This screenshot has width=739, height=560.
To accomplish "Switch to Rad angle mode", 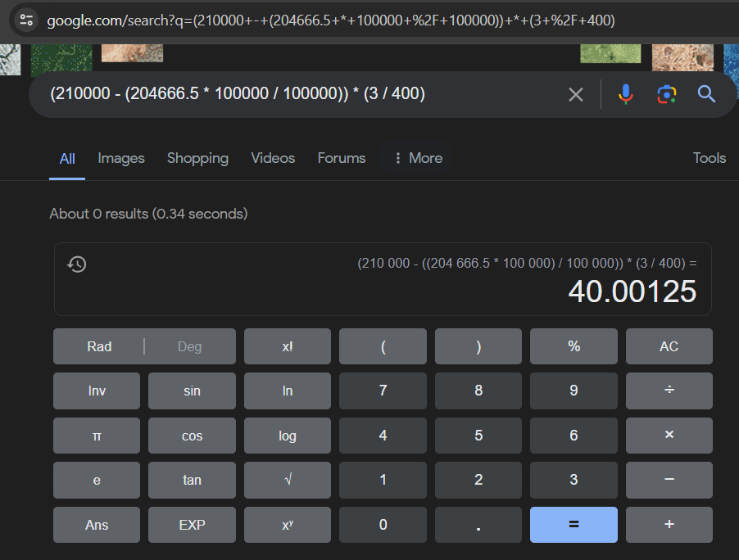I will pos(99,346).
